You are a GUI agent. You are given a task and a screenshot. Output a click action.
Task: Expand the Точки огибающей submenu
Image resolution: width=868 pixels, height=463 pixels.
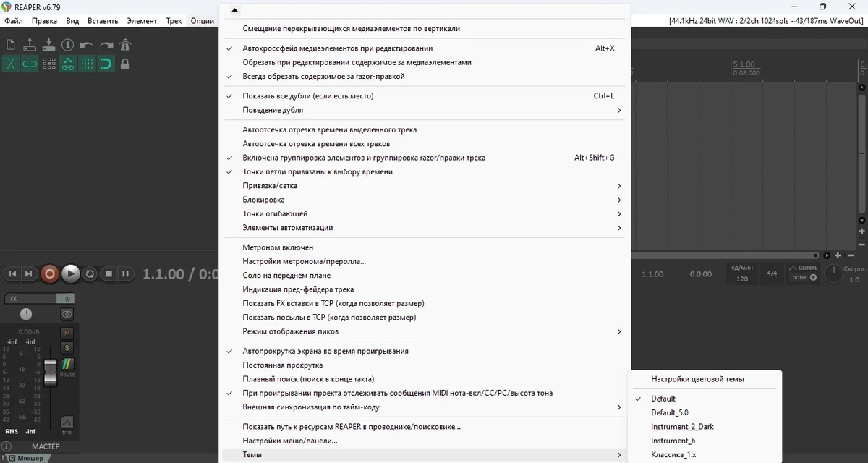[x=424, y=213]
